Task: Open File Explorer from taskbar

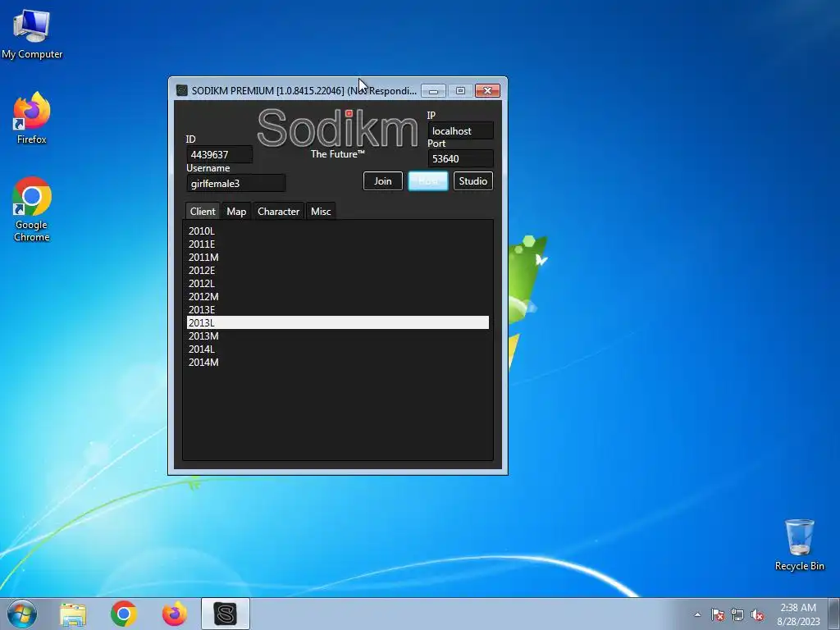Action: tap(73, 614)
